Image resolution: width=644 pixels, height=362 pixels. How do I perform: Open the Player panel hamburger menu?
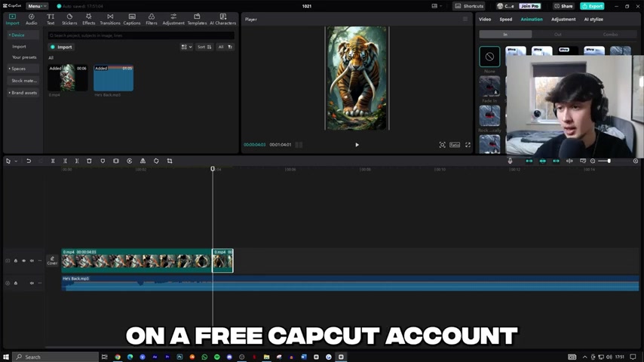click(x=465, y=19)
